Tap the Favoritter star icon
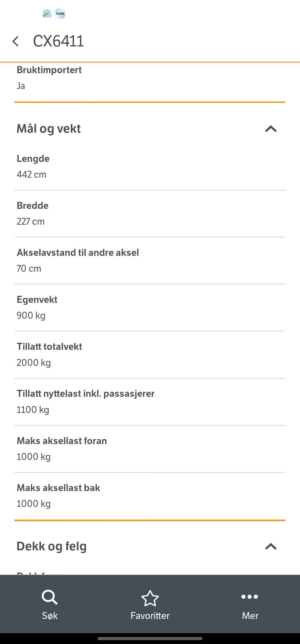This screenshot has width=300, height=644. pyautogui.click(x=150, y=598)
